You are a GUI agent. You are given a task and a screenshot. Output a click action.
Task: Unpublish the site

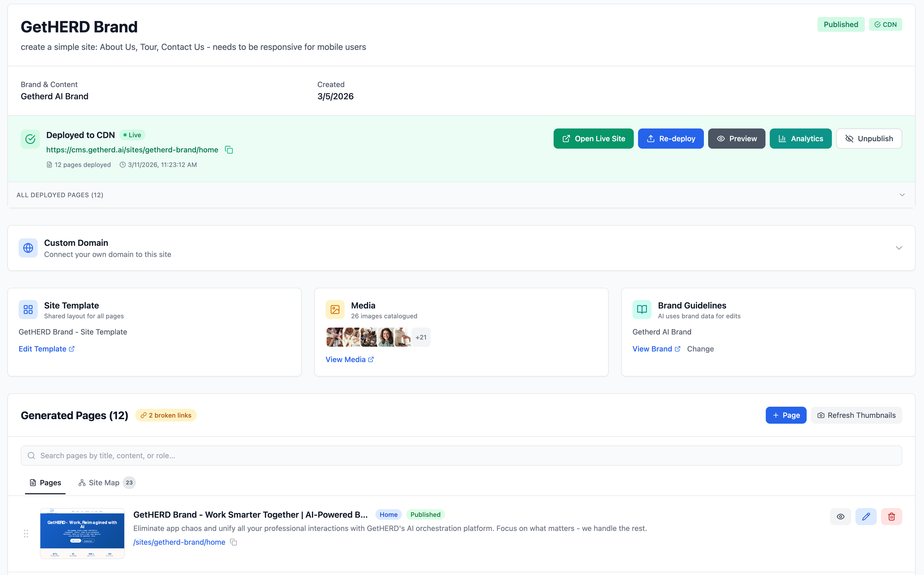pos(869,139)
